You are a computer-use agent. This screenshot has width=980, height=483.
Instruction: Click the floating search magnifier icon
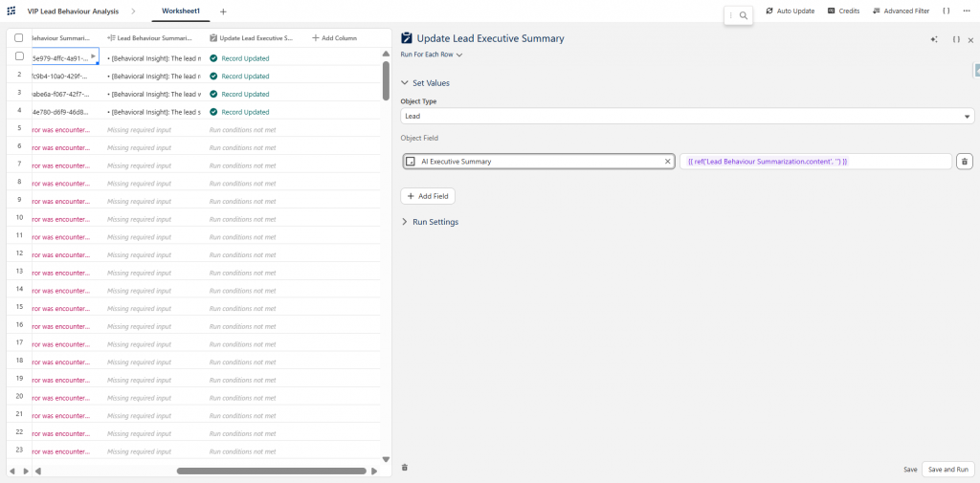pos(743,15)
